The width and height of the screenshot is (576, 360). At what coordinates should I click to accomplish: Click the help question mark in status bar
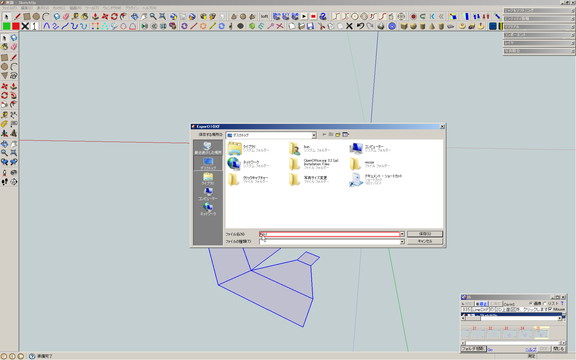[32, 356]
